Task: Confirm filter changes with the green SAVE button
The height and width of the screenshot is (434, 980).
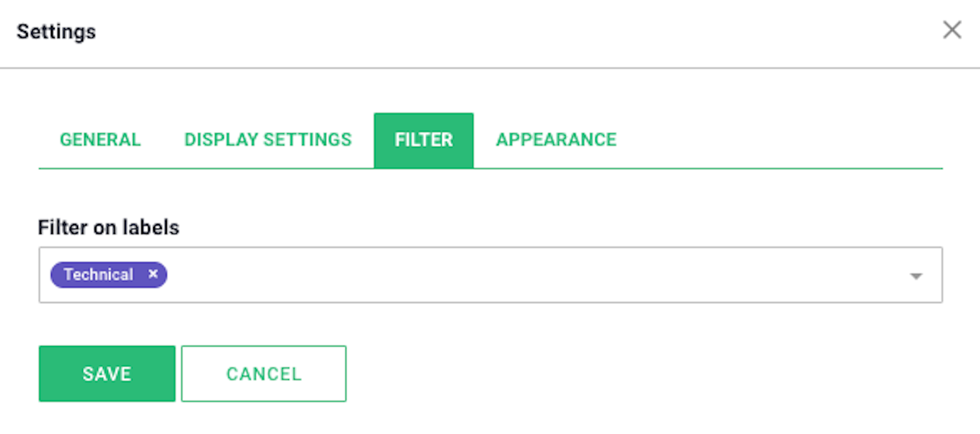Action: (x=107, y=374)
